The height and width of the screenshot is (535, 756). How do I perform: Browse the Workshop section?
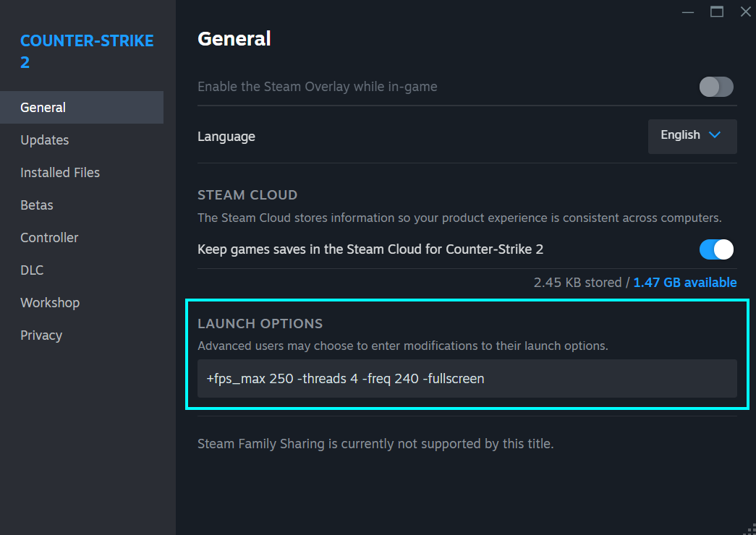coord(50,302)
